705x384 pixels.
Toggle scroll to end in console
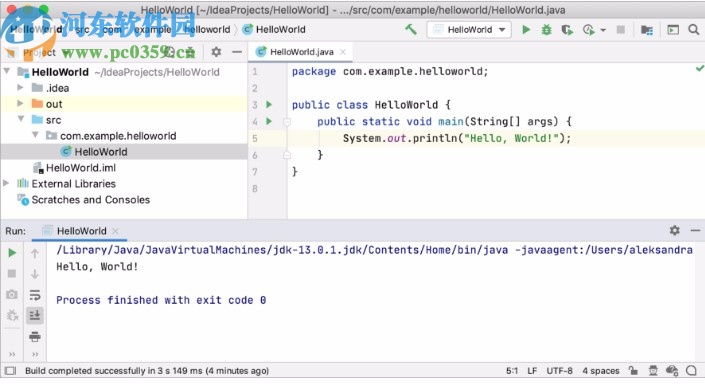tap(35, 315)
